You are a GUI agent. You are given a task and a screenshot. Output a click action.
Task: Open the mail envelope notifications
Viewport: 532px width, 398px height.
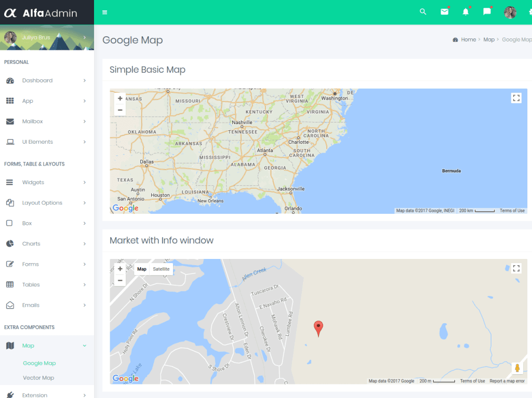tap(444, 12)
